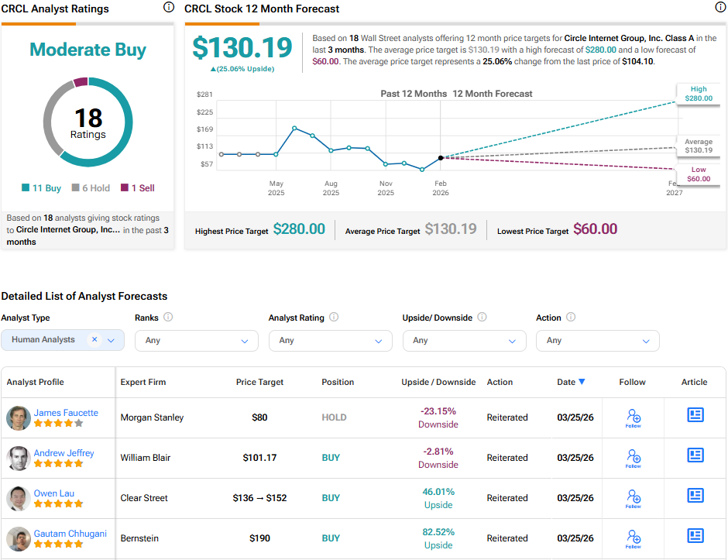Viewport: 728px width, 560px height.
Task: Open the article icon on the William Blair row
Action: (695, 455)
